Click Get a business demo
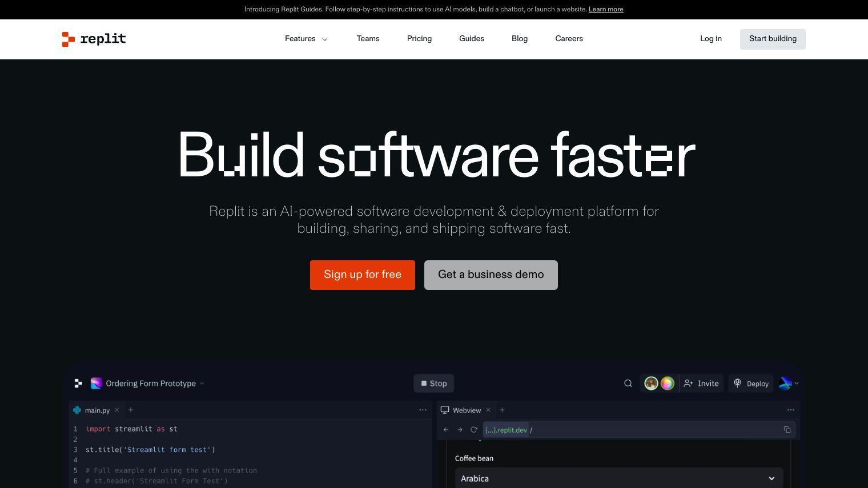Screen dimensions: 868x488 (491, 275)
